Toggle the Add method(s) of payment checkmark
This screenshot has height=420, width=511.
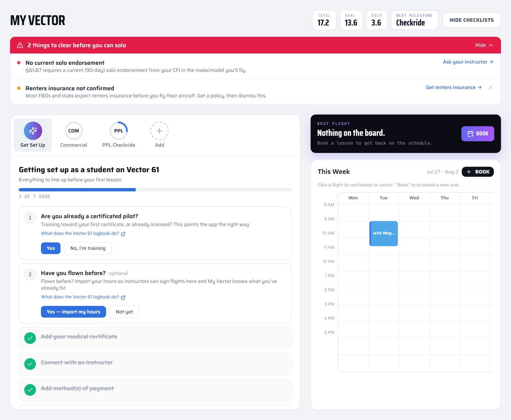point(30,390)
